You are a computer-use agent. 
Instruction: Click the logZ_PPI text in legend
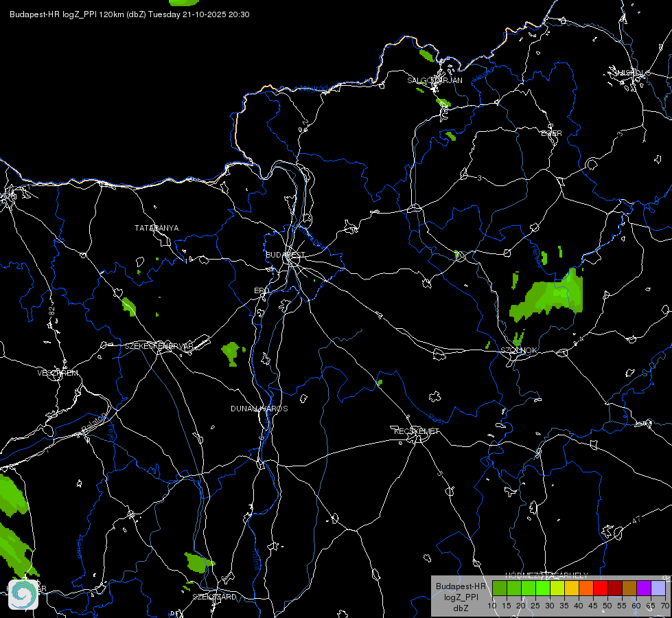click(461, 597)
